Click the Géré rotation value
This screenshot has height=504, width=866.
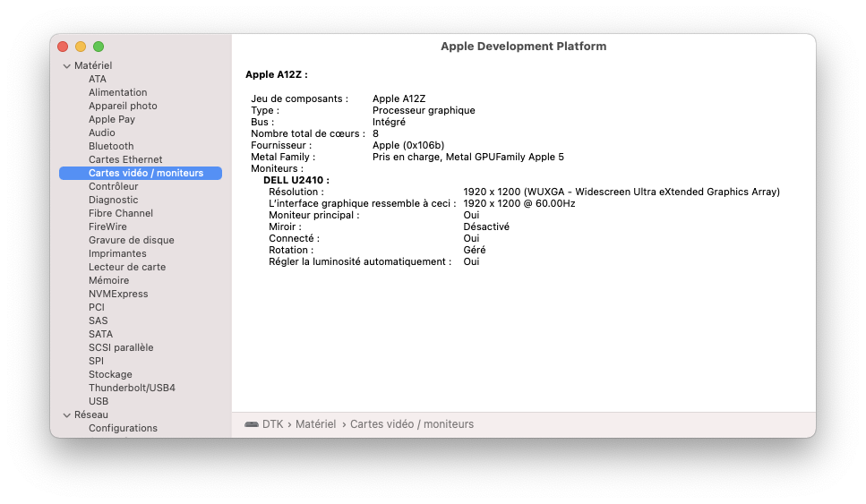[475, 250]
